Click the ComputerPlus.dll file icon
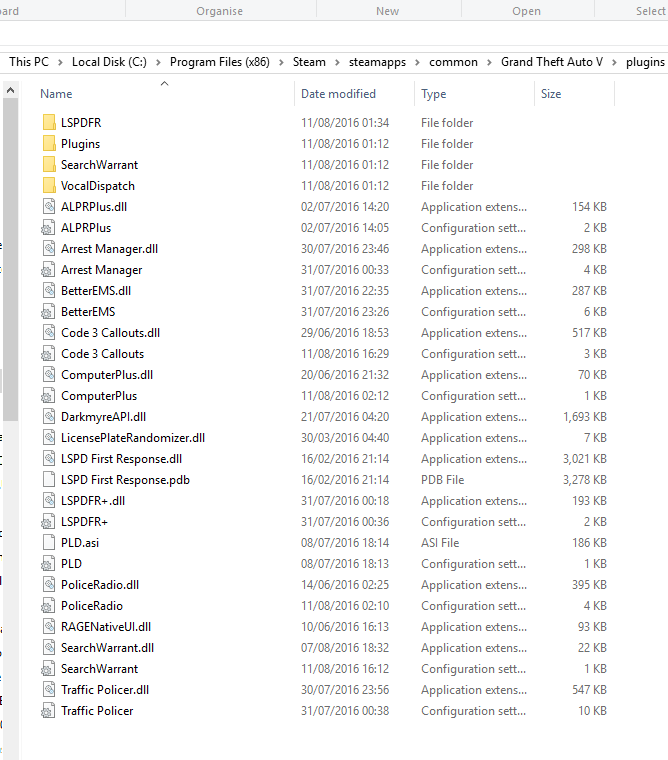Viewport: 668px width, 760px height. click(49, 375)
